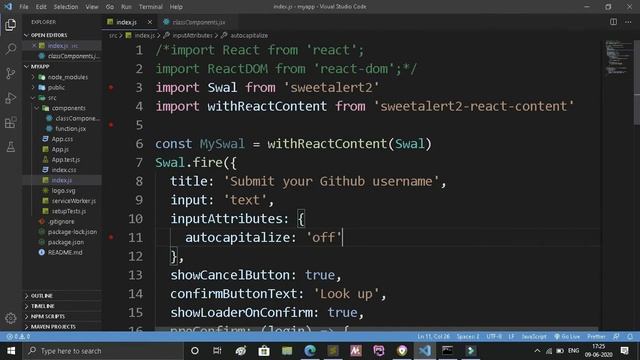Open README.md in the explorer

[65, 252]
